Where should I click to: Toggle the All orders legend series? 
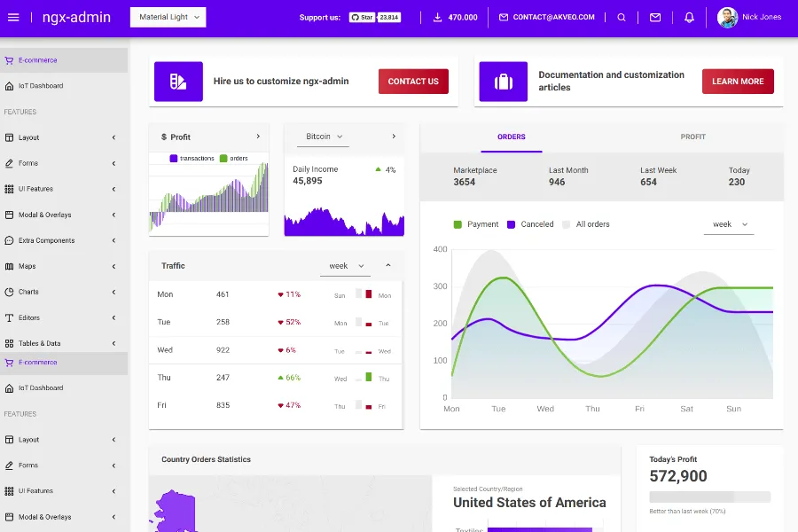[585, 224]
